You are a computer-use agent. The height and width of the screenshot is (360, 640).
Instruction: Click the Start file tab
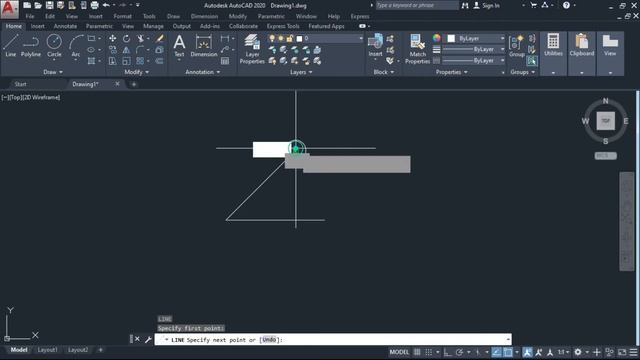[x=20, y=84]
